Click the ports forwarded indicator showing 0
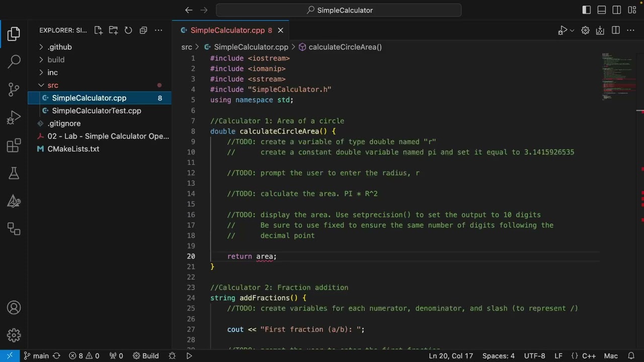Screen dimensions: 644x362 point(116,355)
